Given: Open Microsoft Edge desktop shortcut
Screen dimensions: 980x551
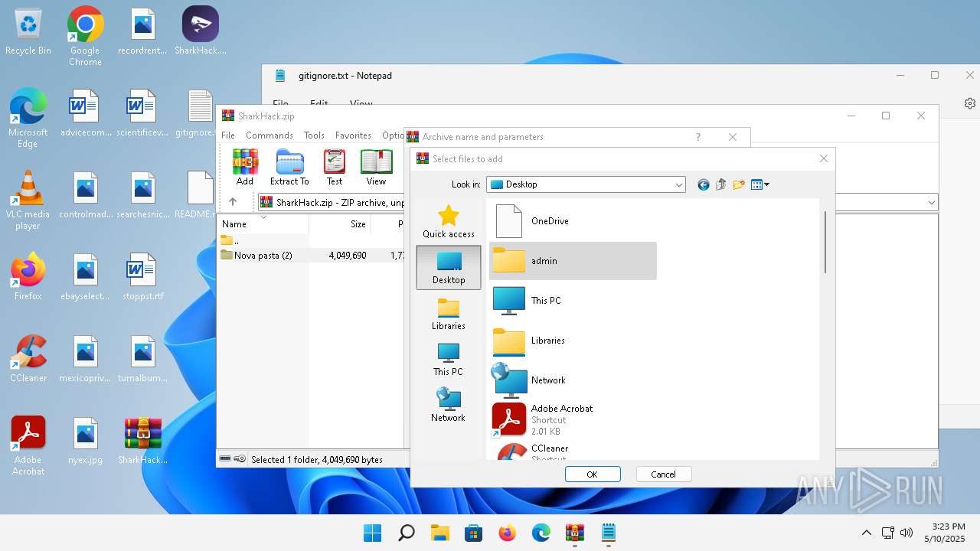Looking at the screenshot, I should [x=28, y=118].
